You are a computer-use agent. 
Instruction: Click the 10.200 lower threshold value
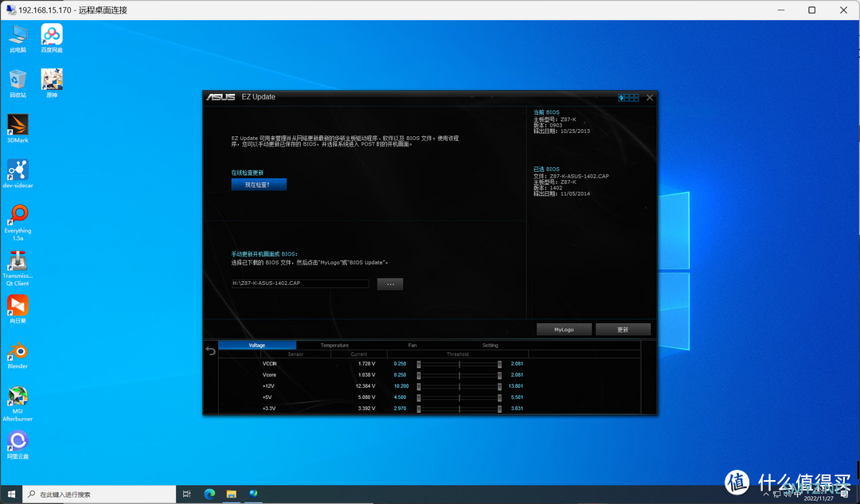(401, 386)
